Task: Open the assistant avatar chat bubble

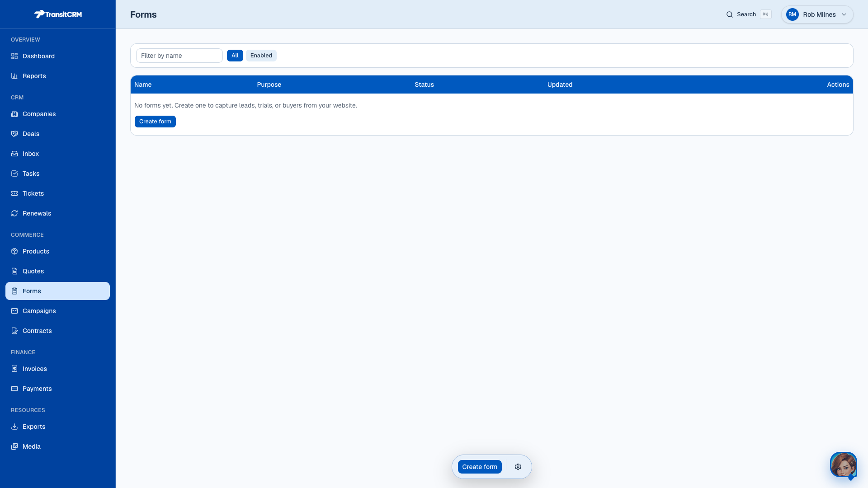Action: click(844, 465)
